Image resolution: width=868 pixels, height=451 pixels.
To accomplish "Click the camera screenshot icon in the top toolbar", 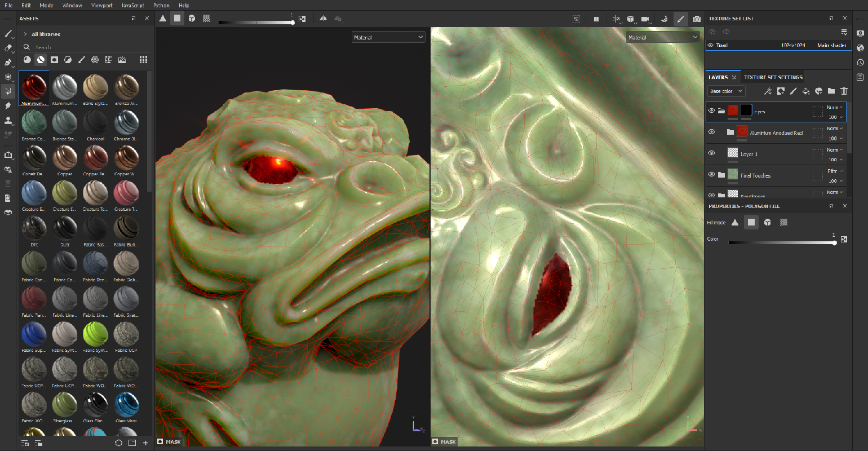I will coord(697,19).
